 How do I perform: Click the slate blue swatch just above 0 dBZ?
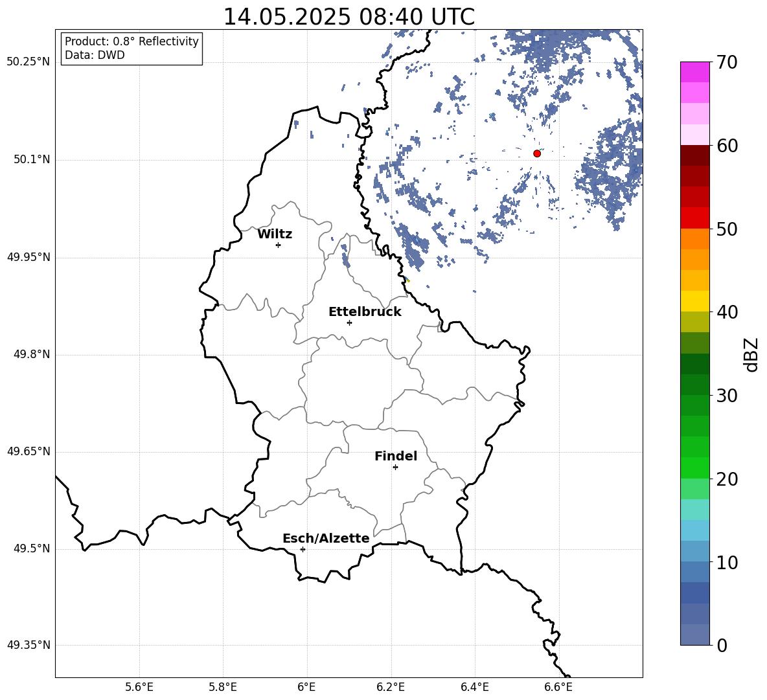point(695,635)
